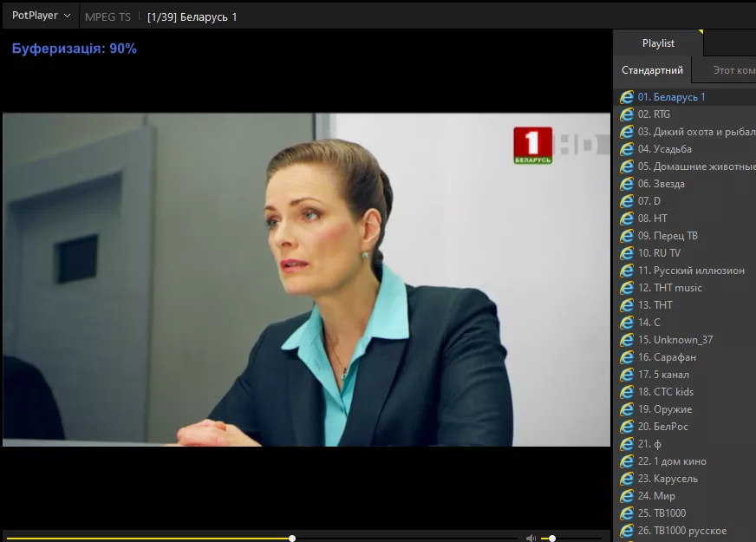Viewport: 756px width, 542px height.
Task: Select playlist entry 01. Беларусь 1
Action: click(x=685, y=97)
